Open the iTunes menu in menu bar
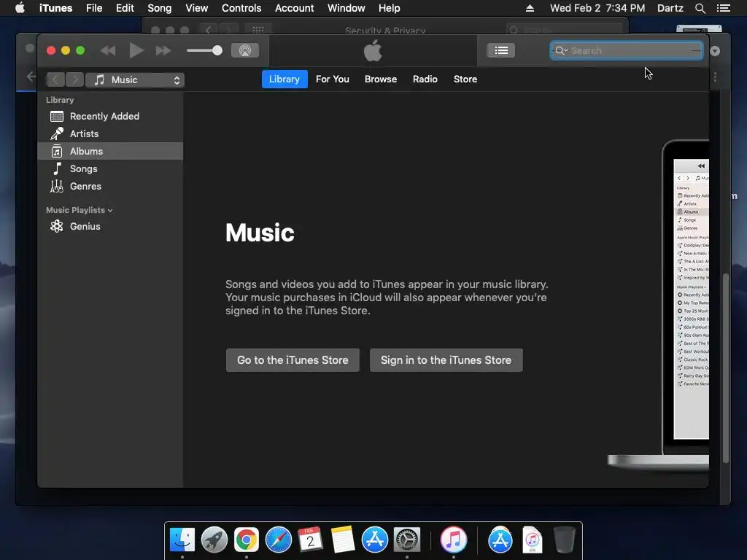 (55, 8)
